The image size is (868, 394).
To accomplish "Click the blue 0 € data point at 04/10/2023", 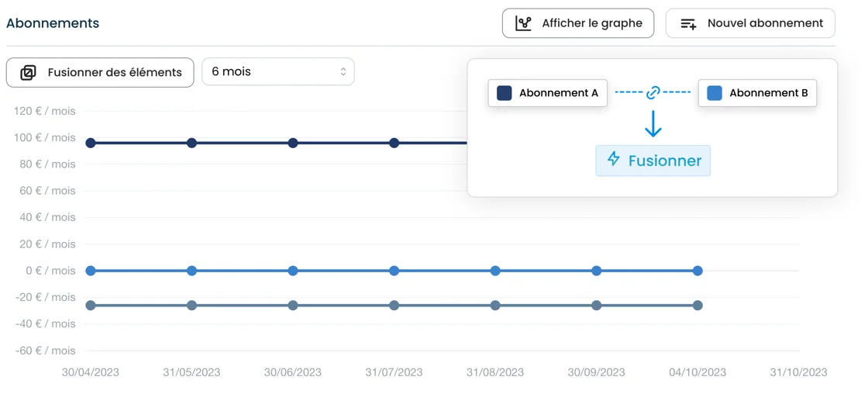I will 697,271.
